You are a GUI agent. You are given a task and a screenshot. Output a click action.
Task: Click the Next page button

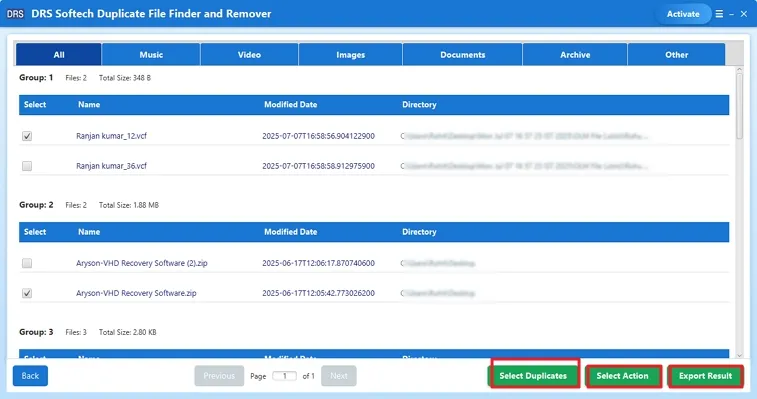(339, 376)
